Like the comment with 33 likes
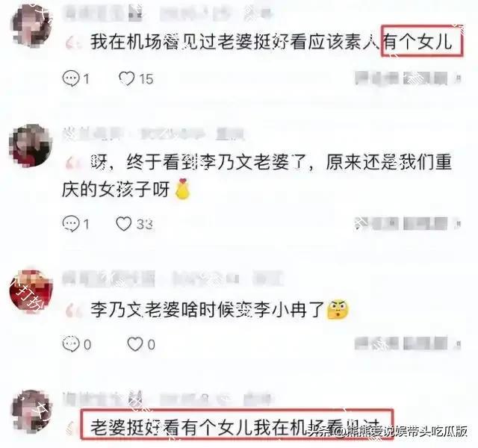 tap(124, 224)
